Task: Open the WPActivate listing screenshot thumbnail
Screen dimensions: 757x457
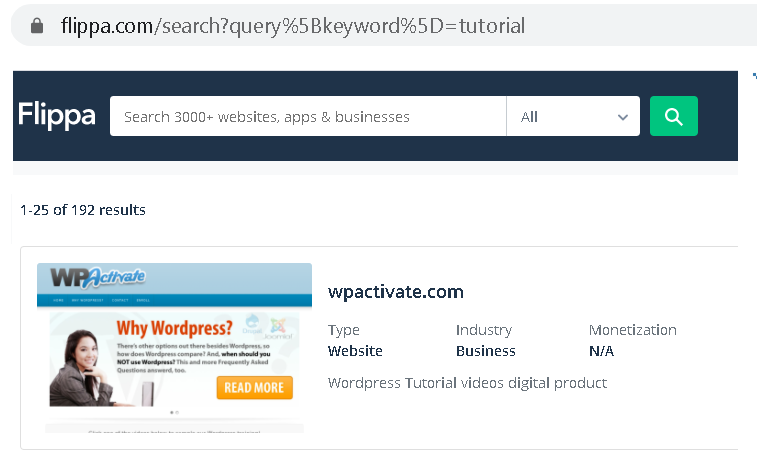Action: (174, 348)
